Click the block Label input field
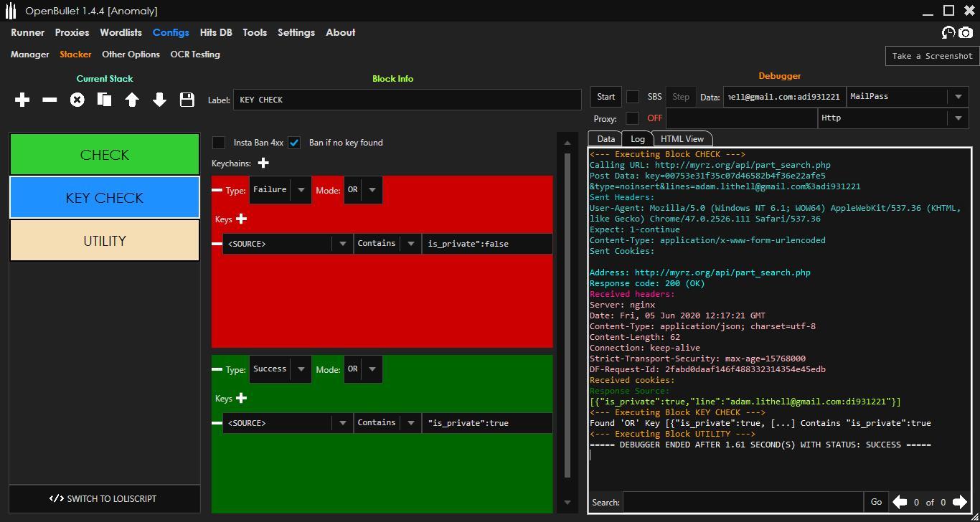Viewport: 980px width, 522px height. (407, 100)
